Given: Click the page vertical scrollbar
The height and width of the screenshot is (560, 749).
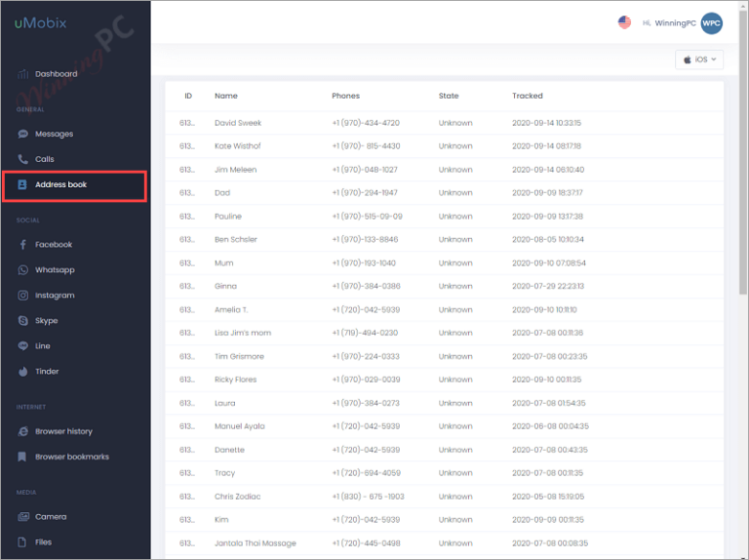Looking at the screenshot, I should coord(743,153).
